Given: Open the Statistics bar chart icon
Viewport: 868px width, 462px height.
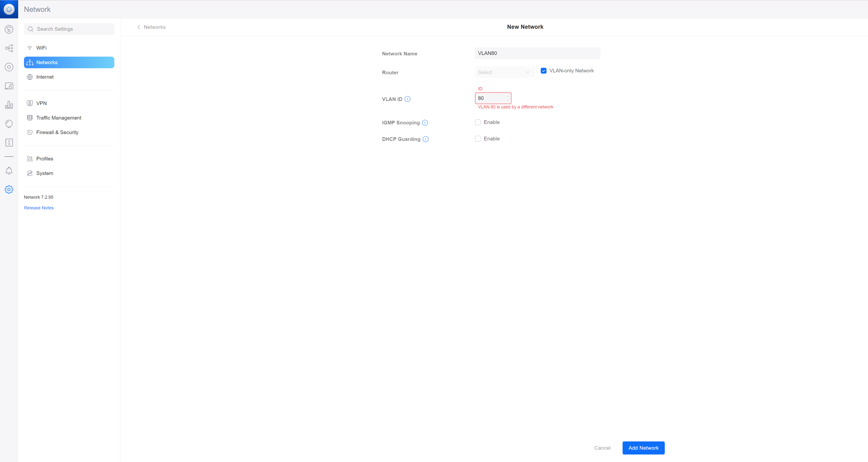Looking at the screenshot, I should [9, 105].
